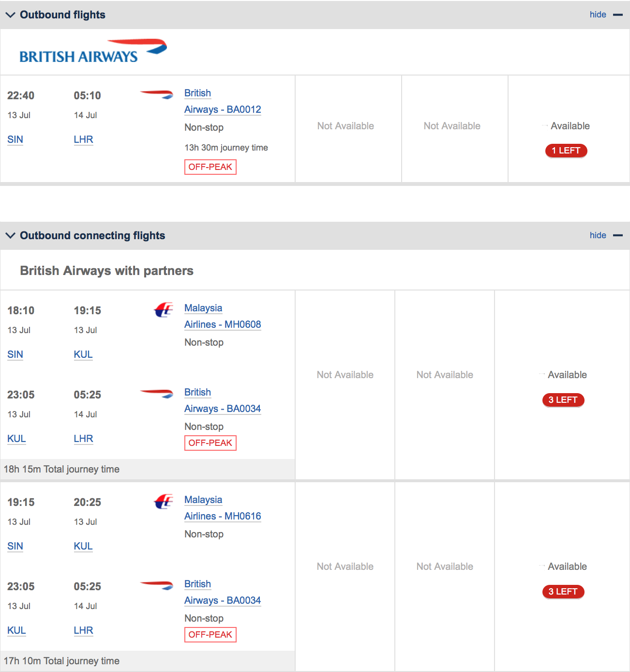The height and width of the screenshot is (672, 630).
Task: Click the British Airways header logo
Action: pos(93,51)
